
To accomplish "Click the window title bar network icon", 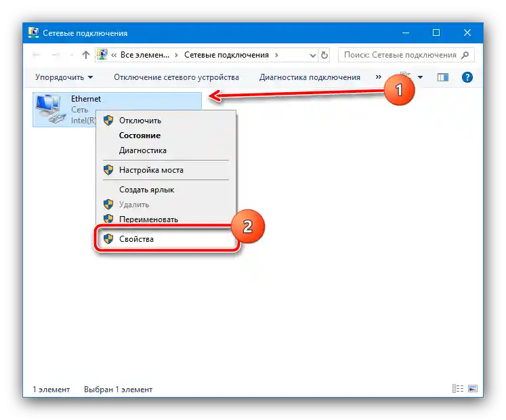I will [x=33, y=33].
